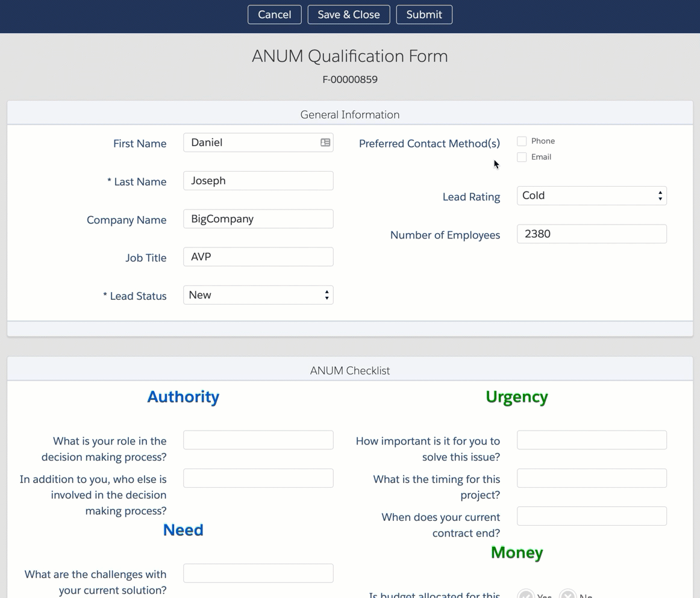This screenshot has height=598, width=700.
Task: Open the Lead Rating dropdown
Action: click(592, 196)
